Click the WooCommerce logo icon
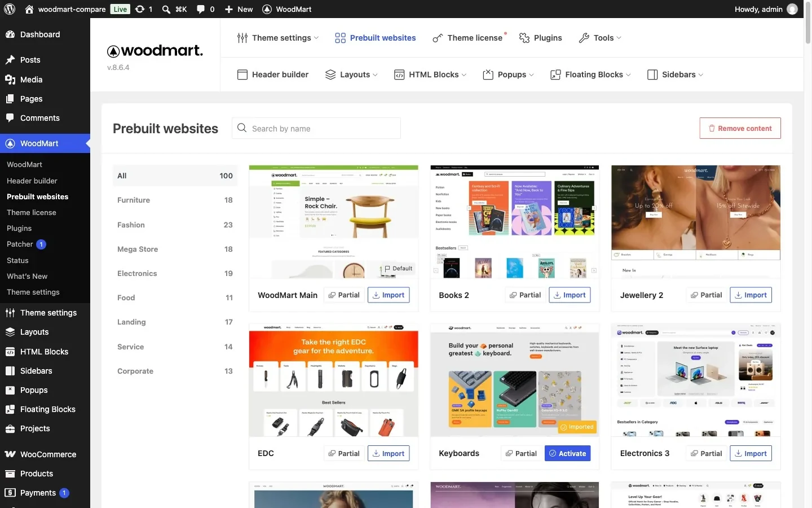The height and width of the screenshot is (508, 812). 10,454
